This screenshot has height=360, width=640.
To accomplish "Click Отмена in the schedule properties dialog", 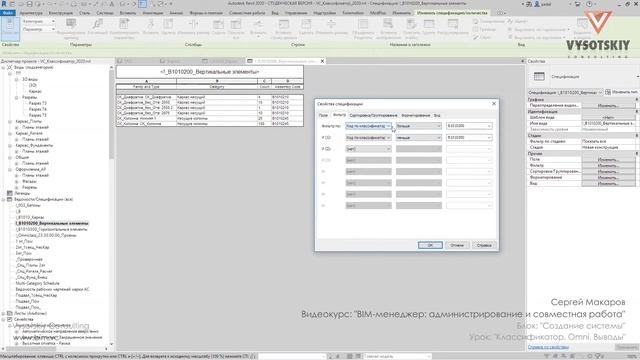I will (x=457, y=245).
